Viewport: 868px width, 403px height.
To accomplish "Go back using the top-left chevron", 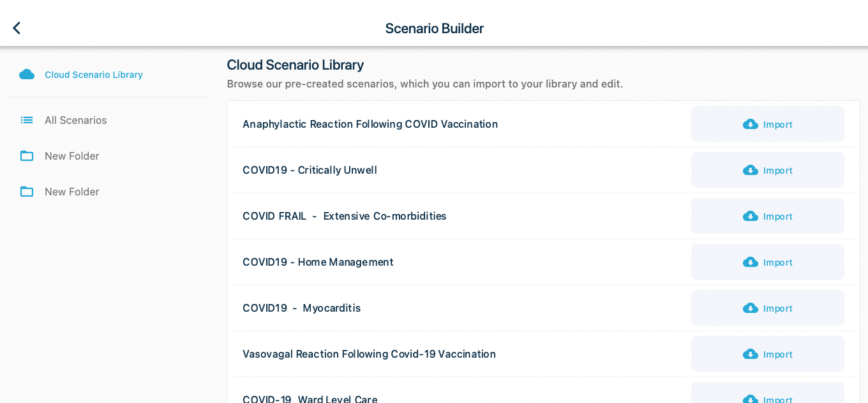I will coord(17,28).
